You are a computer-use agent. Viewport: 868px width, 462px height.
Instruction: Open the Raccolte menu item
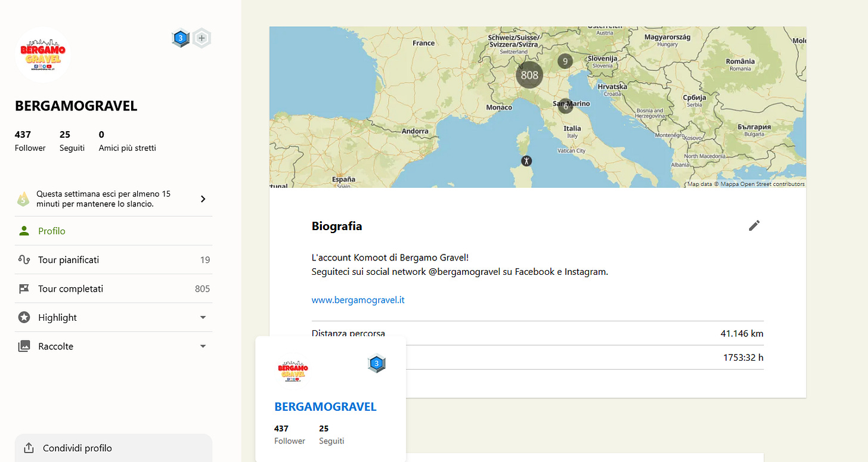[113, 346]
